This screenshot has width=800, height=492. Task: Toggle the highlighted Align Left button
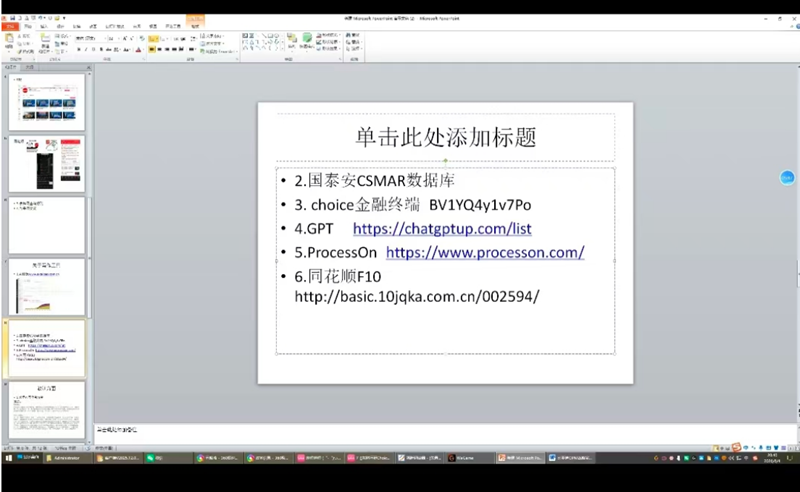(152, 50)
